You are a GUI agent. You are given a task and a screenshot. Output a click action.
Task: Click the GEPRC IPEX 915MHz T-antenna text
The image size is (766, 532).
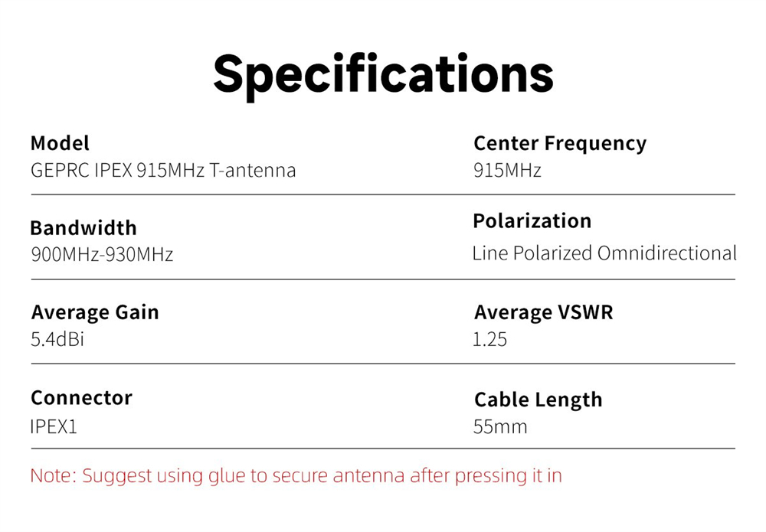coord(163,170)
